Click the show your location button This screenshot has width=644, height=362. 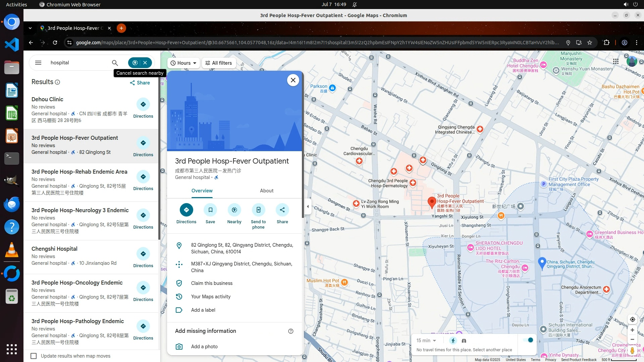point(632,319)
